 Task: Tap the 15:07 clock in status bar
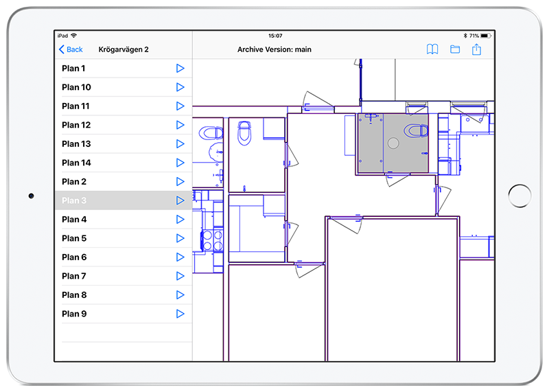tap(275, 36)
